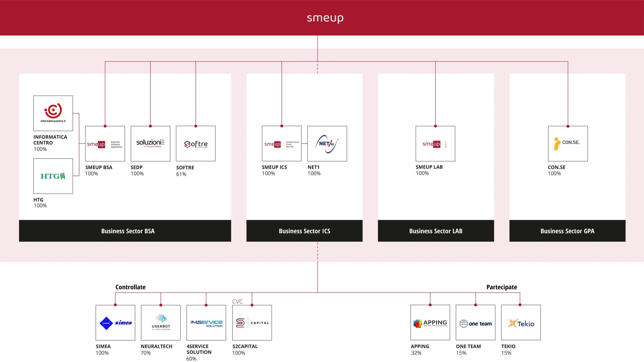644x362 pixels.
Task: Select the NET1 label
Action: tap(313, 167)
